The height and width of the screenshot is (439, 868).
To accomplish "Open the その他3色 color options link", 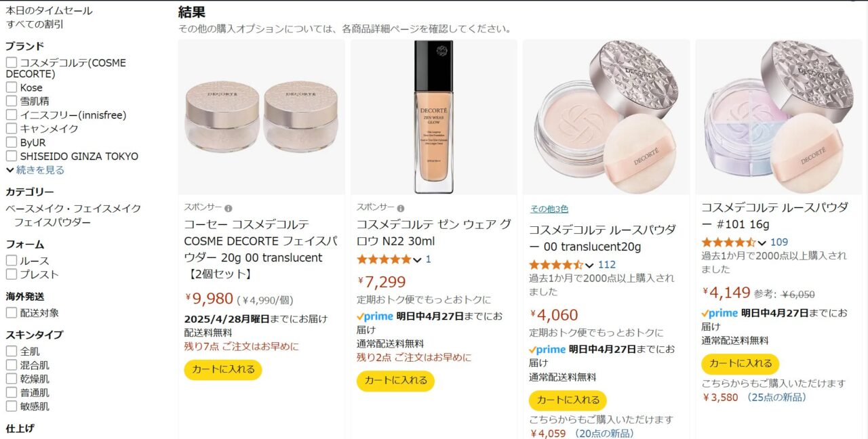I will [549, 209].
